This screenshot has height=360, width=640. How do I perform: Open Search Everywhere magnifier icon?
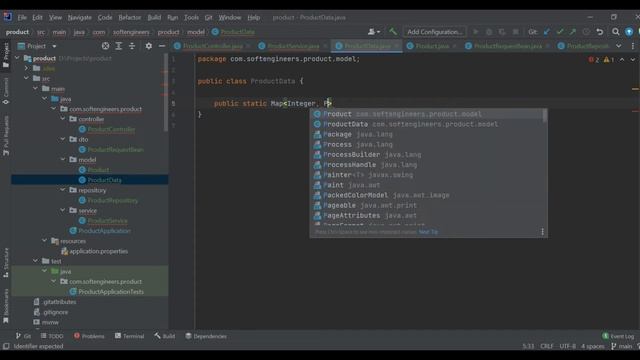pyautogui.click(x=616, y=31)
